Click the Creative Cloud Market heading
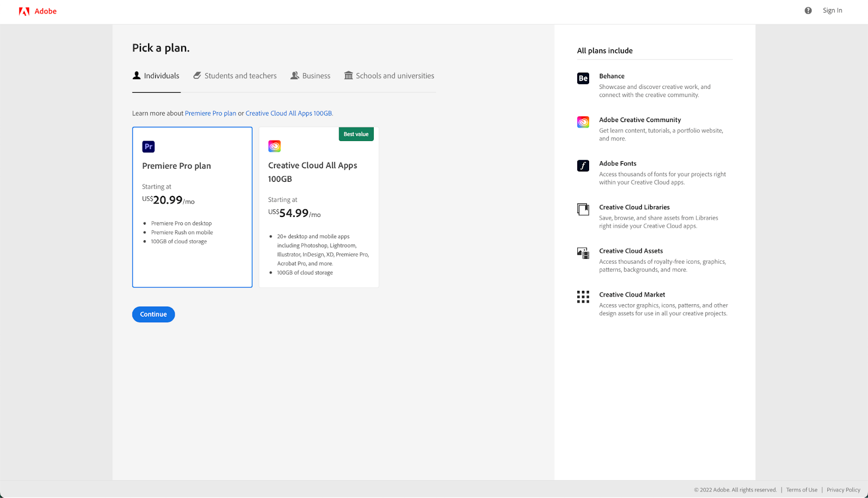 tap(632, 295)
